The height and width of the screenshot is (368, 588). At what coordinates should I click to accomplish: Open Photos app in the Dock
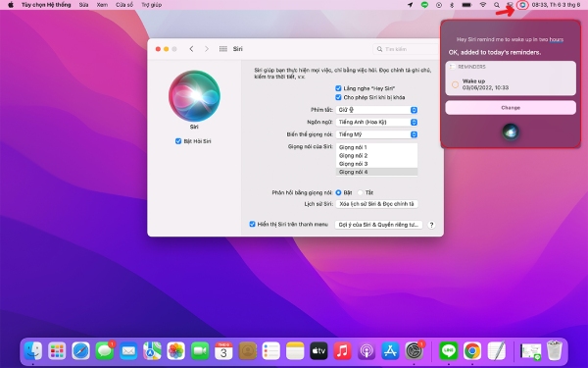(175, 351)
